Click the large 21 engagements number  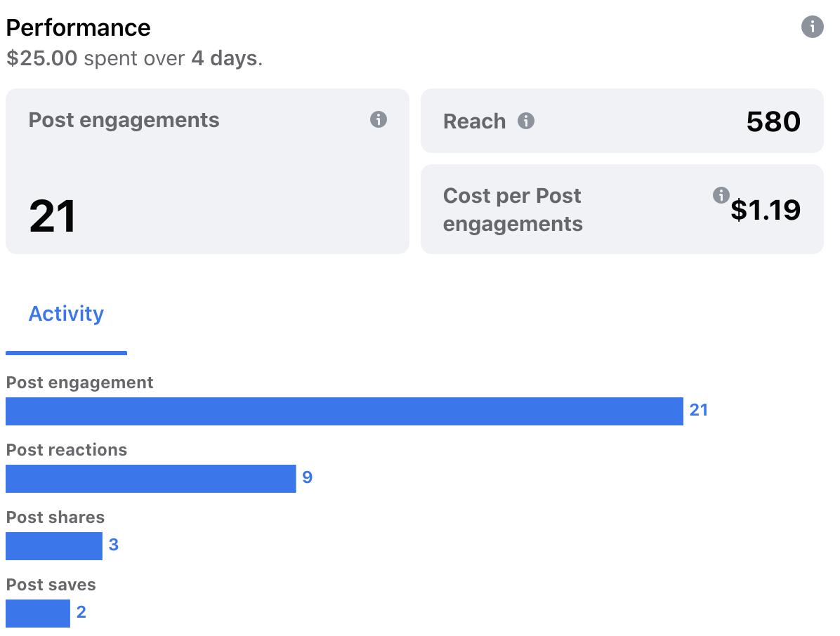tap(53, 216)
